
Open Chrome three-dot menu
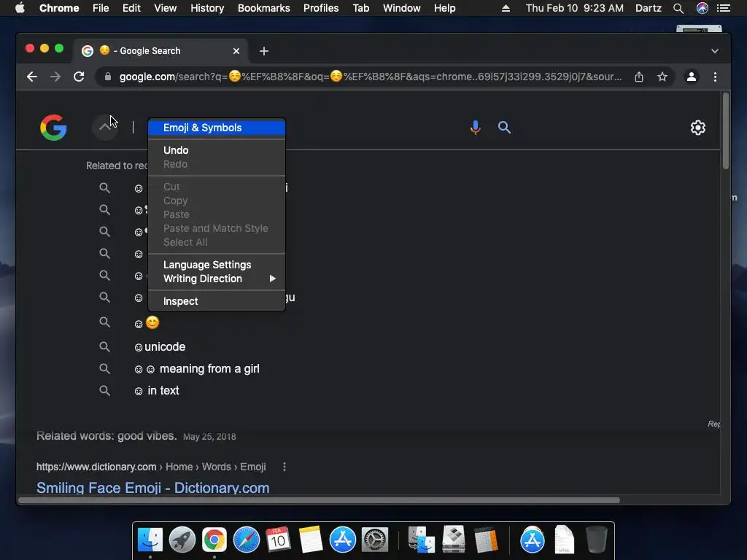[715, 77]
